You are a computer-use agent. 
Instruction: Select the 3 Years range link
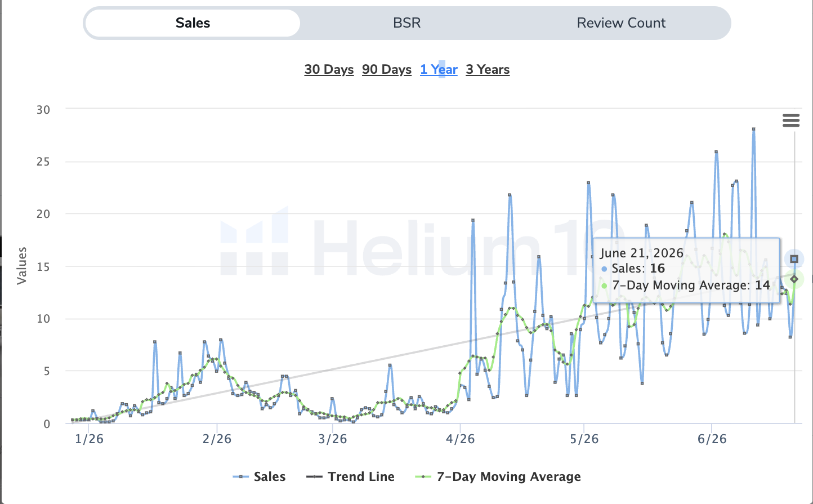488,69
